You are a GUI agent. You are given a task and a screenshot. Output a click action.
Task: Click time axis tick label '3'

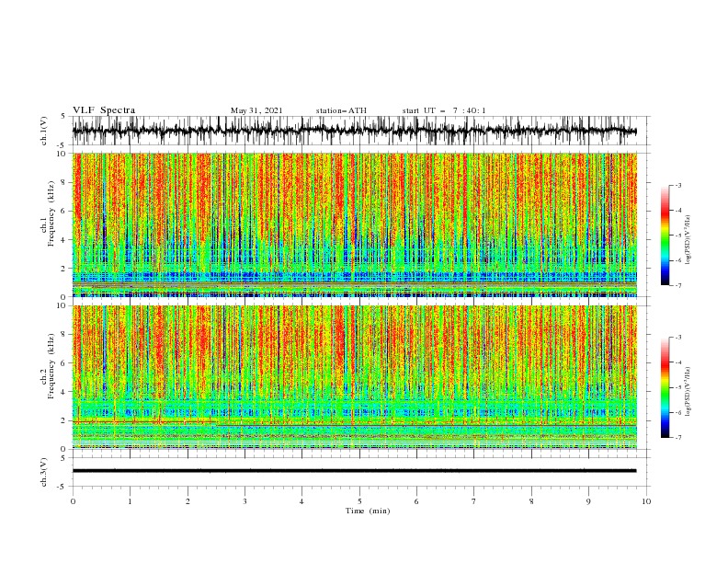coord(245,501)
